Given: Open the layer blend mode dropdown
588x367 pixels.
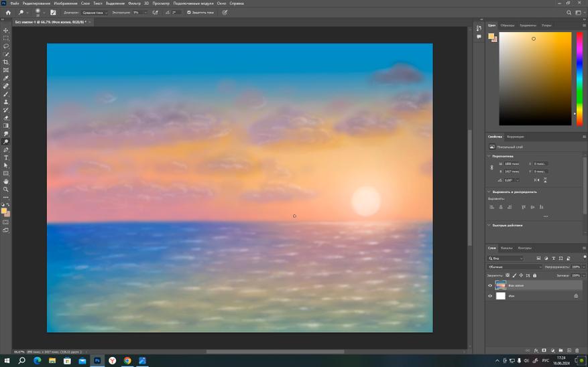Looking at the screenshot, I should pyautogui.click(x=514, y=267).
